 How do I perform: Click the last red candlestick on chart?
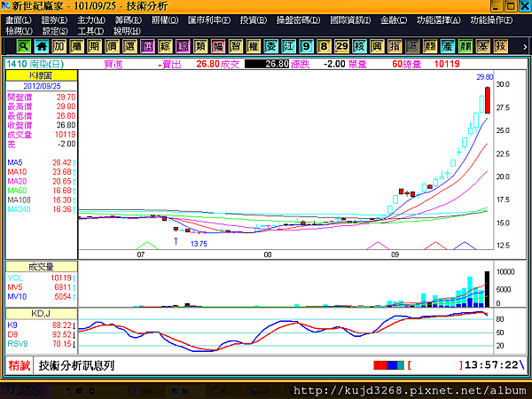point(488,100)
